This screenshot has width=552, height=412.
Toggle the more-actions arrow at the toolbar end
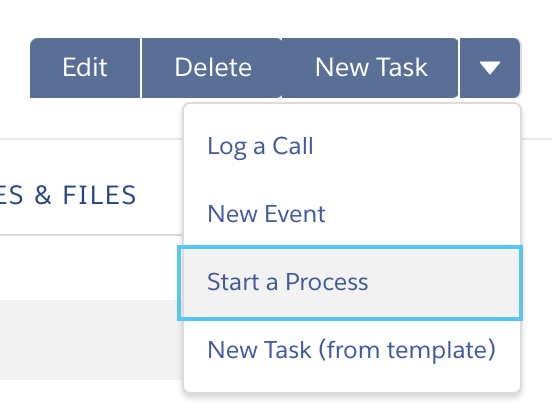(490, 68)
